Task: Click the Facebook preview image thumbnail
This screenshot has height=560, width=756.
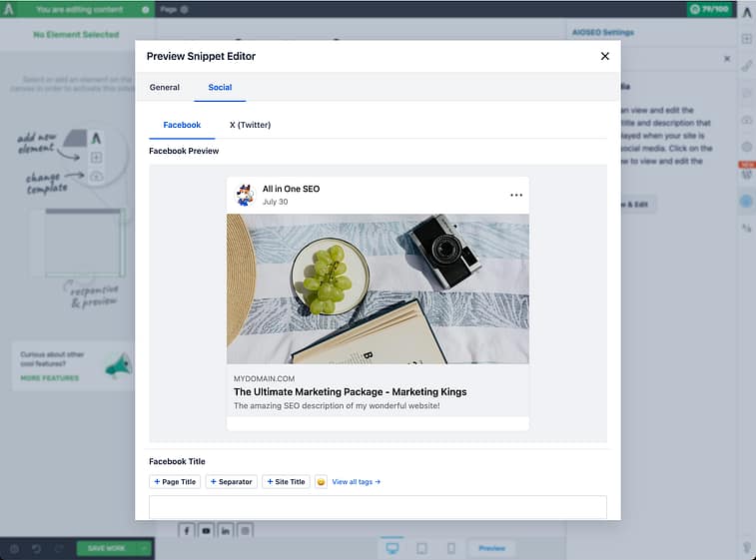Action: [378, 288]
